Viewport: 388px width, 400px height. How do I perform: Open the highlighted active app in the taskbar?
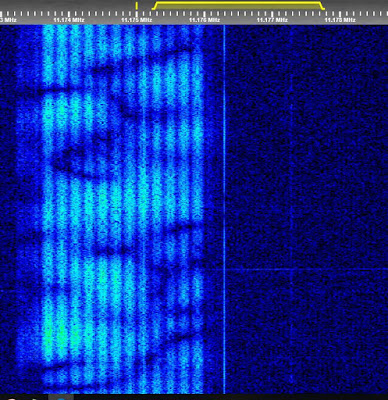point(61,397)
